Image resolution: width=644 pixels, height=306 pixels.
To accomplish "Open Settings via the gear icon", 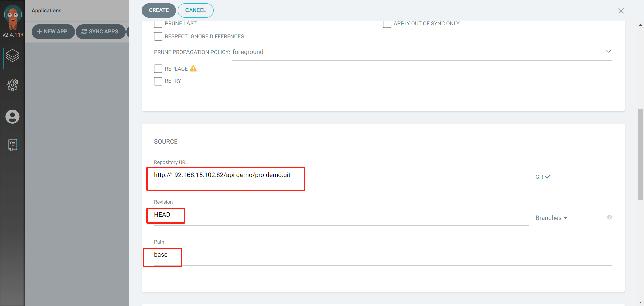I will click(x=12, y=85).
